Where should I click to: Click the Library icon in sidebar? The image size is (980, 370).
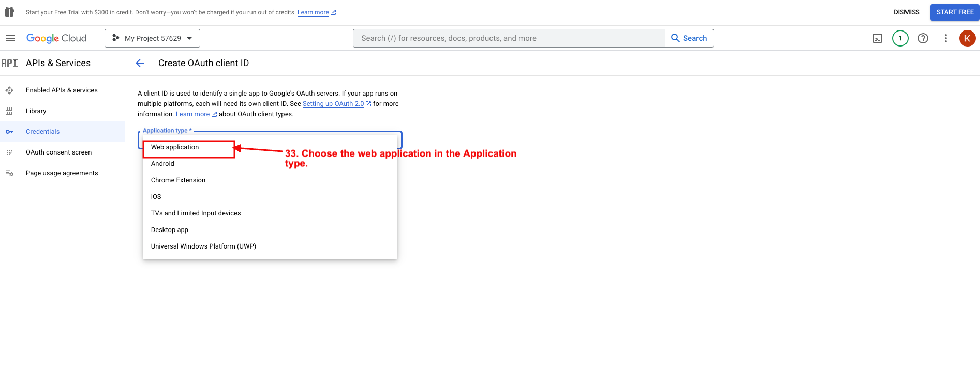(9, 111)
